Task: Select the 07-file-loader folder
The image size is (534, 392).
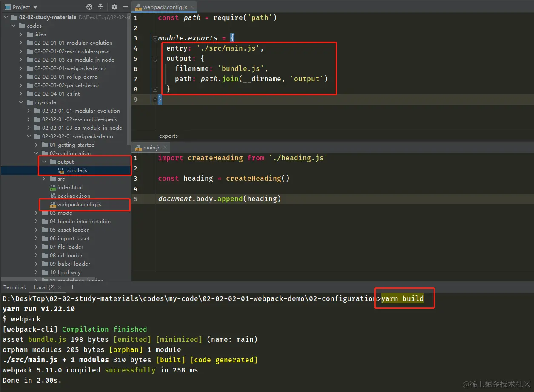Action: (x=66, y=247)
